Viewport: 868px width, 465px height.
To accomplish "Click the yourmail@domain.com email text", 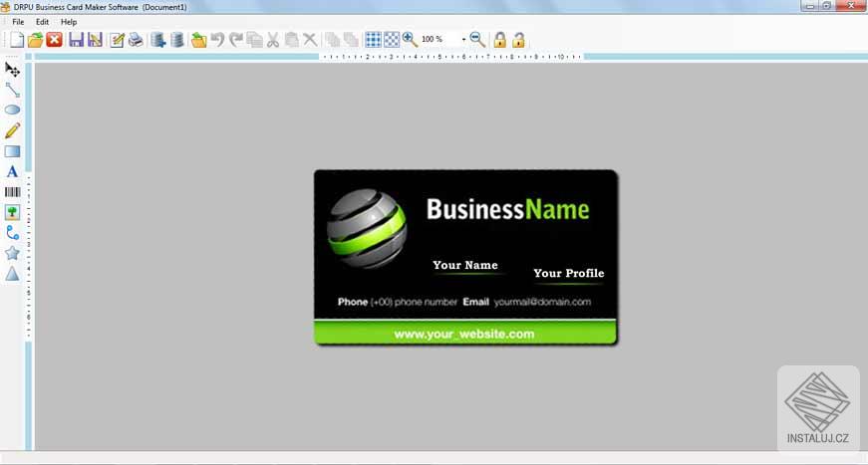I will pos(542,302).
